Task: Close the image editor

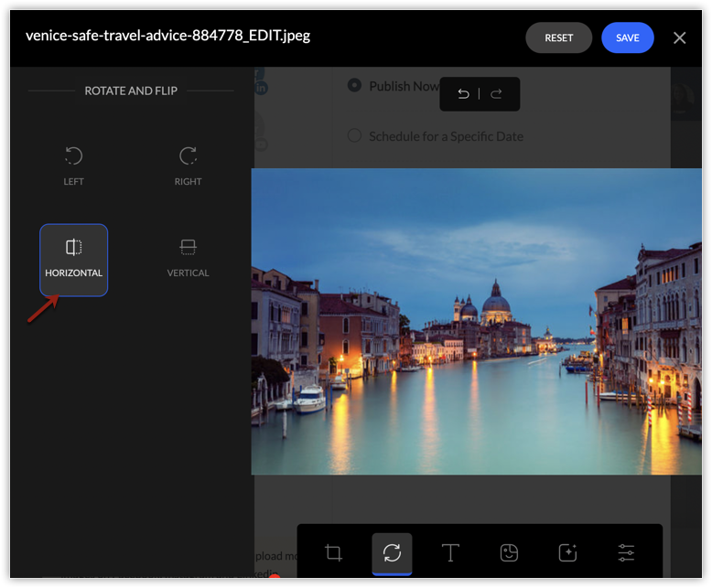Action: point(679,37)
